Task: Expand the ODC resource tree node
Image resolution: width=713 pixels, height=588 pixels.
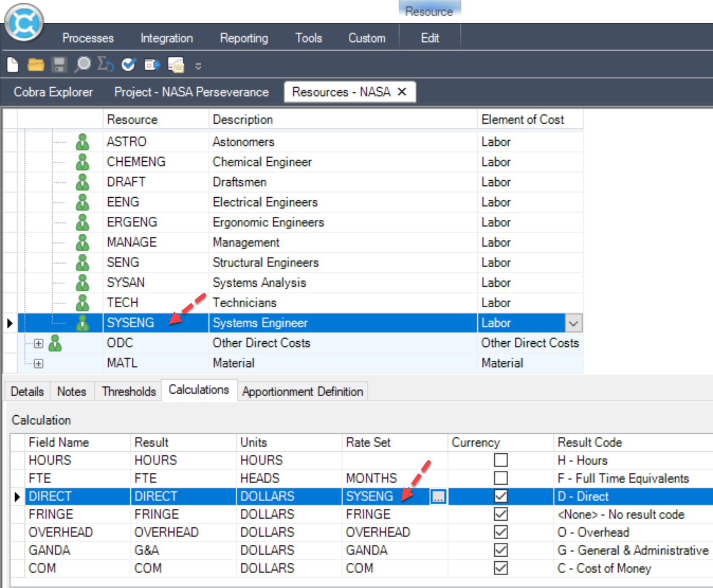Action: pyautogui.click(x=39, y=343)
